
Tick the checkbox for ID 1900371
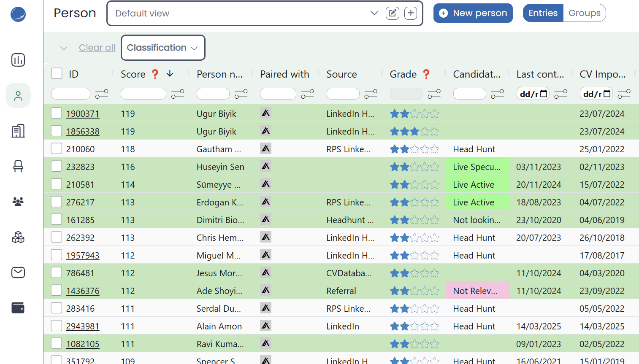57,113
